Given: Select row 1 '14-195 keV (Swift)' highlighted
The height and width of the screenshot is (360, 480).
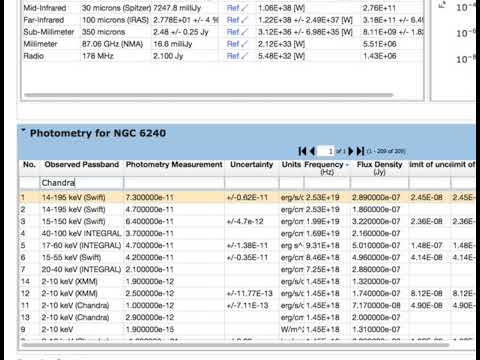Looking at the screenshot, I should tap(247, 197).
